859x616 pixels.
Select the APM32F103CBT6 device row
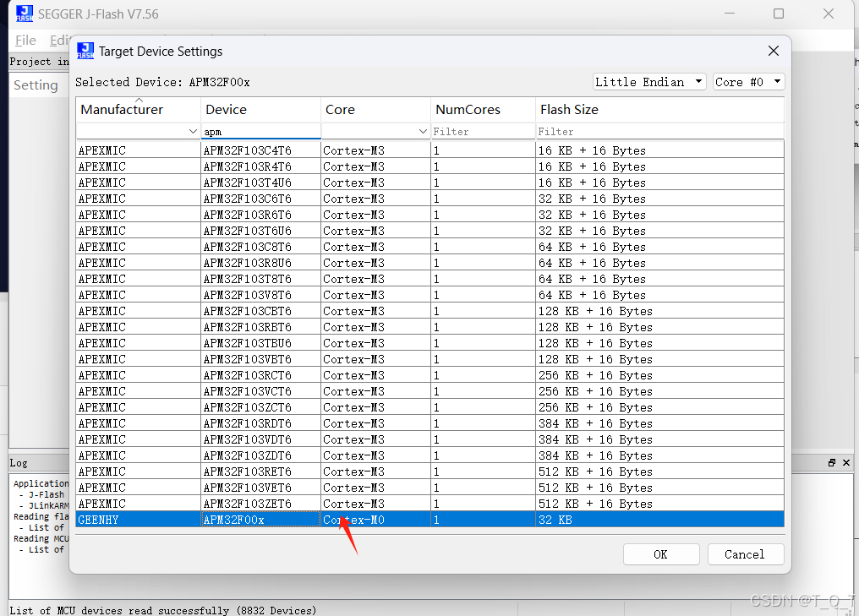430,311
